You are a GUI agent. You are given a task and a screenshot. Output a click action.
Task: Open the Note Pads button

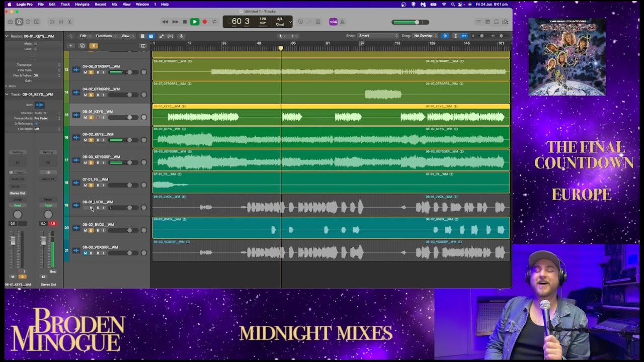coord(488,22)
